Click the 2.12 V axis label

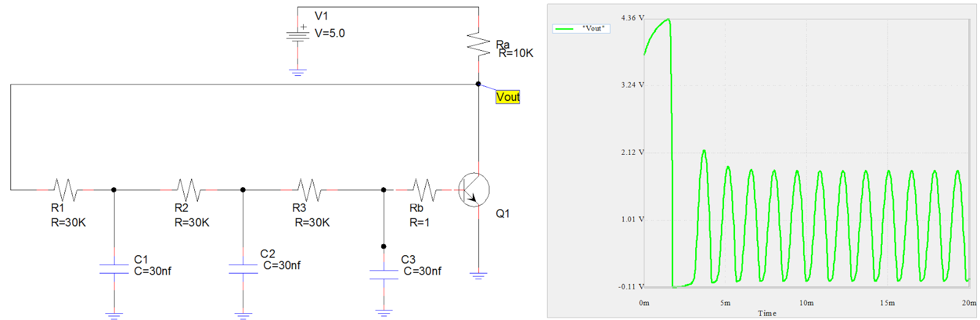point(632,152)
